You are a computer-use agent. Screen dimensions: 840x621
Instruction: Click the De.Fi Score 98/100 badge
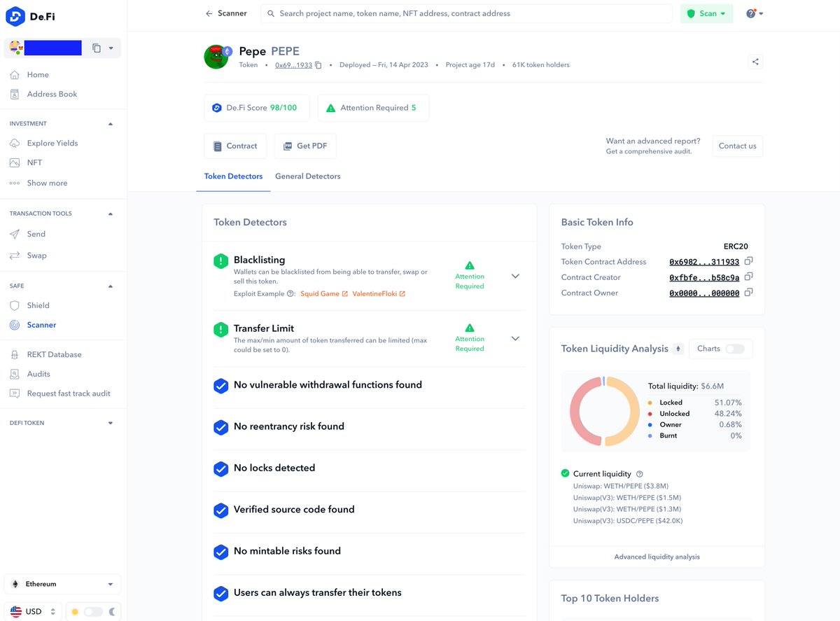click(x=256, y=108)
